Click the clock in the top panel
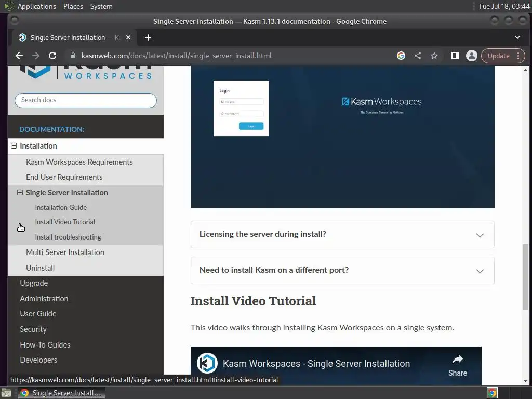532x399 pixels. tap(503, 6)
